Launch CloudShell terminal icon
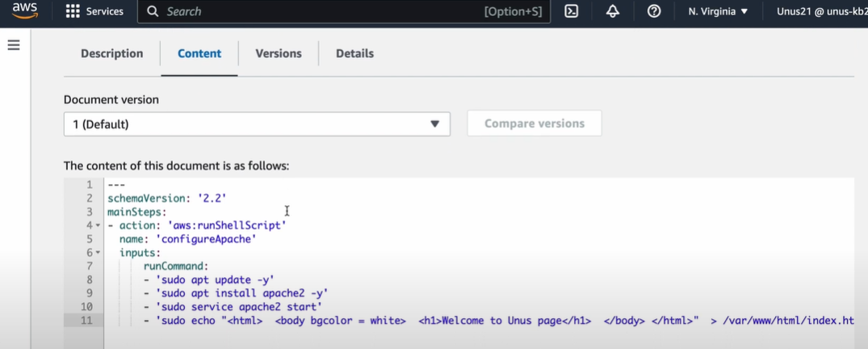Image resolution: width=868 pixels, height=349 pixels. point(572,11)
